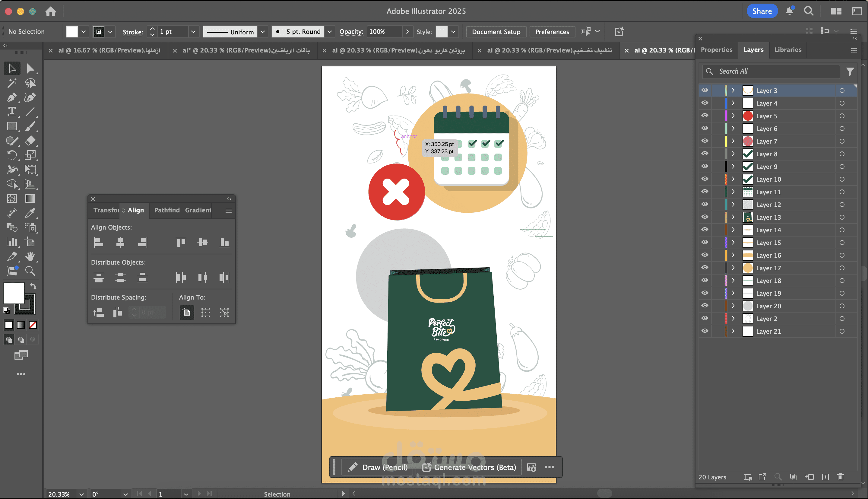The width and height of the screenshot is (868, 499).
Task: Toggle visibility of Layer 13
Action: point(705,217)
